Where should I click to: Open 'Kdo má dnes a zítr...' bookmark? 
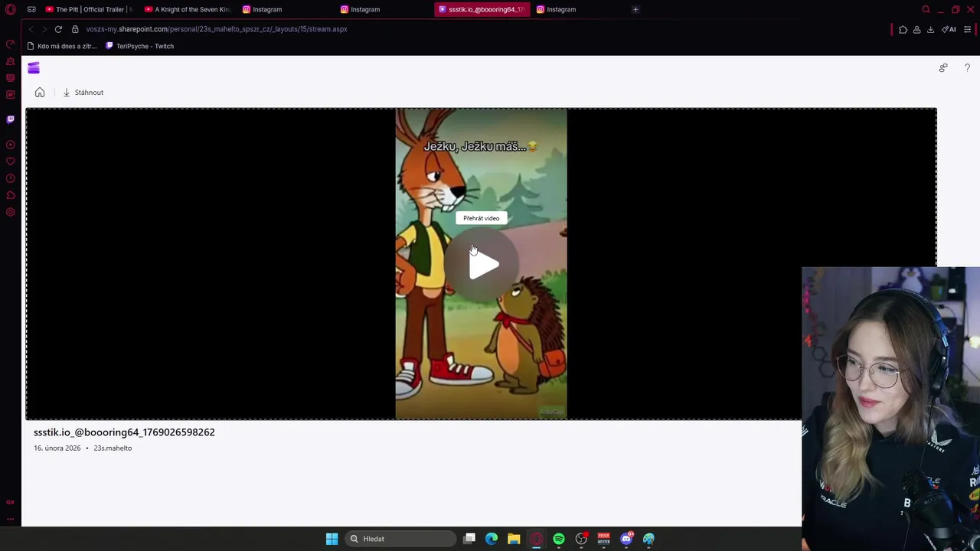click(62, 46)
